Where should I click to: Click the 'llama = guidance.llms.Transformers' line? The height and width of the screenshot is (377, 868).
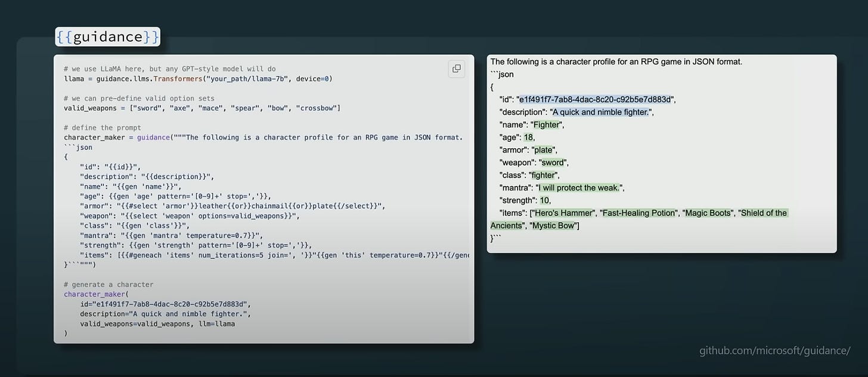[x=198, y=79]
